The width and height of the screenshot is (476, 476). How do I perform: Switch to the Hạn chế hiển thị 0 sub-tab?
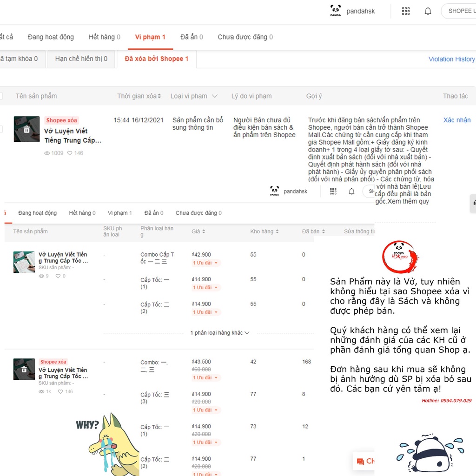click(x=81, y=59)
